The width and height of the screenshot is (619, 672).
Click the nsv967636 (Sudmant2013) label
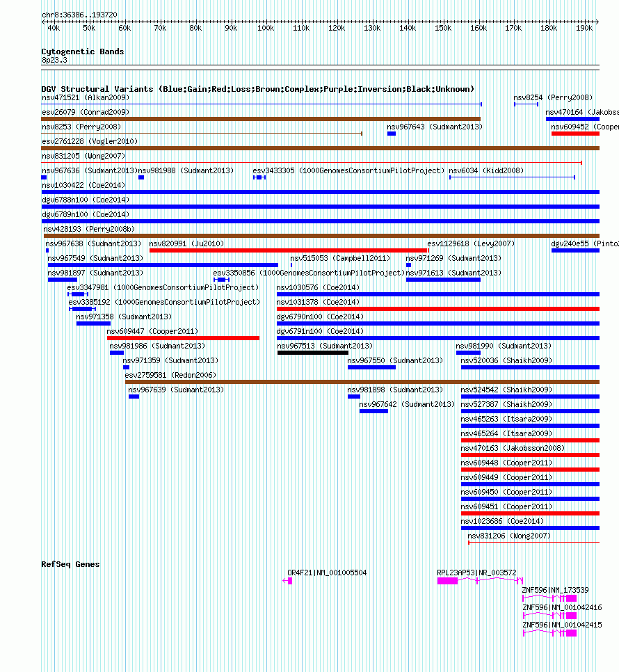point(90,170)
